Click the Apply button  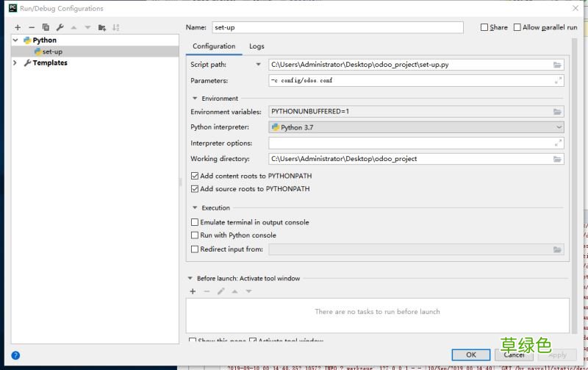(557, 355)
